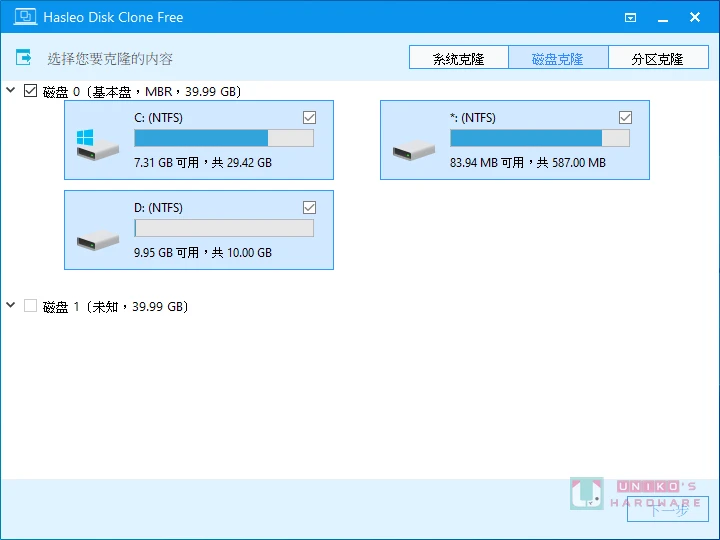Click the text 9.95 GB 可用，共 10.00 GB
The width and height of the screenshot is (720, 540).
pyautogui.click(x=203, y=253)
